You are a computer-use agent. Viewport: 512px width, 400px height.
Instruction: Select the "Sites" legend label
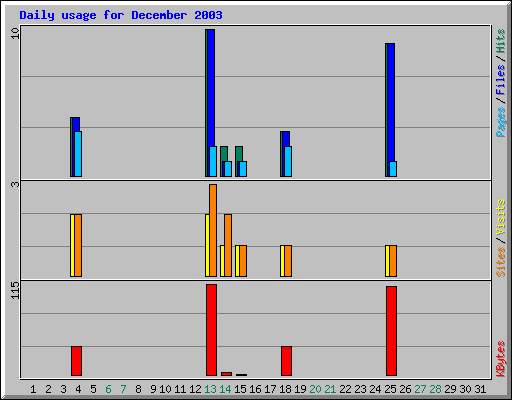500,262
